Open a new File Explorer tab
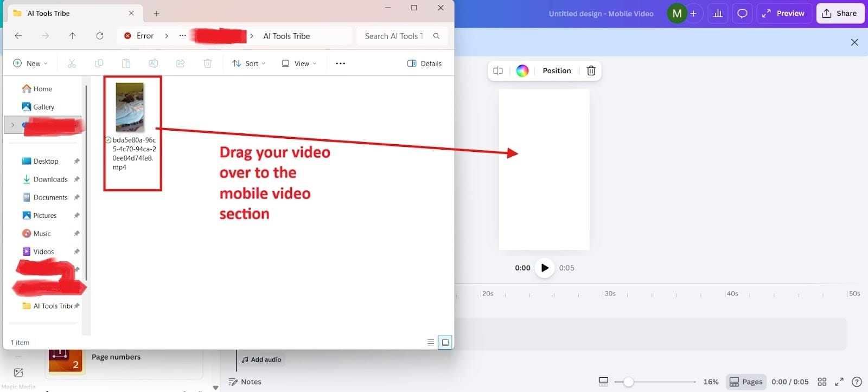Viewport: 868px width, 392px height. pos(156,14)
